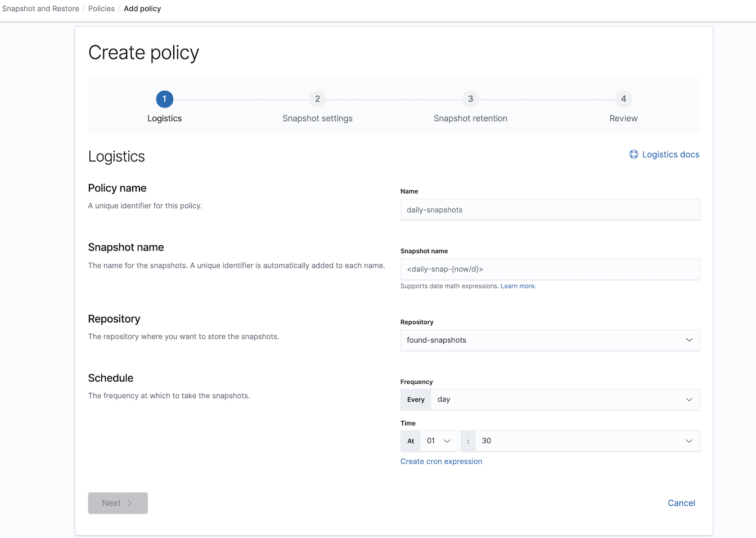The height and width of the screenshot is (538, 756).
Task: Click the Snapshot name input field
Action: pos(550,269)
